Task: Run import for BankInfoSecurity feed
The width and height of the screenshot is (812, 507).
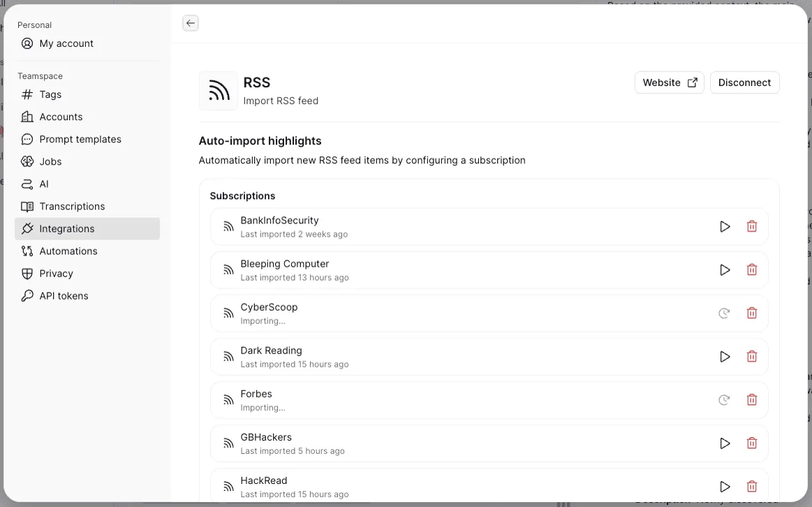Action: point(725,226)
